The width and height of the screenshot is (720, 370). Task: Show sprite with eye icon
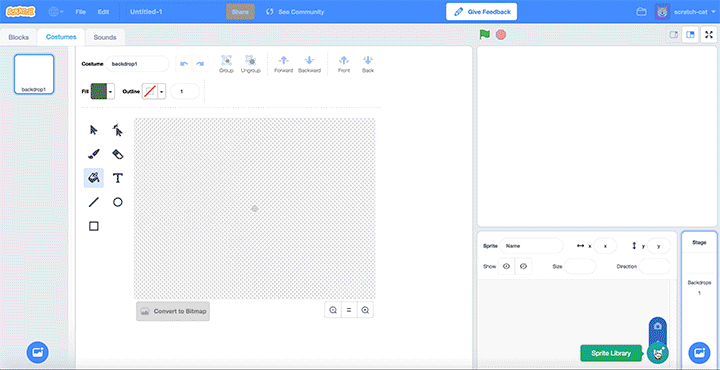[506, 266]
